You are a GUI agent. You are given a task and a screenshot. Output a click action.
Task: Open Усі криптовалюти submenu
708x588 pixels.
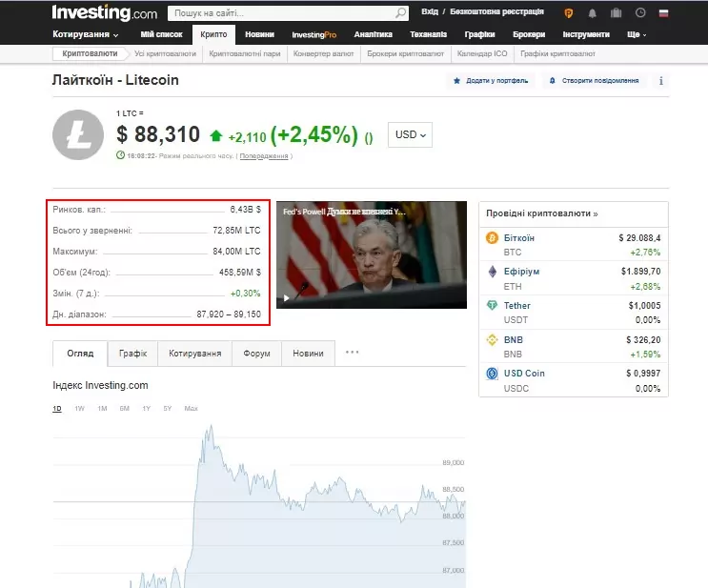165,53
